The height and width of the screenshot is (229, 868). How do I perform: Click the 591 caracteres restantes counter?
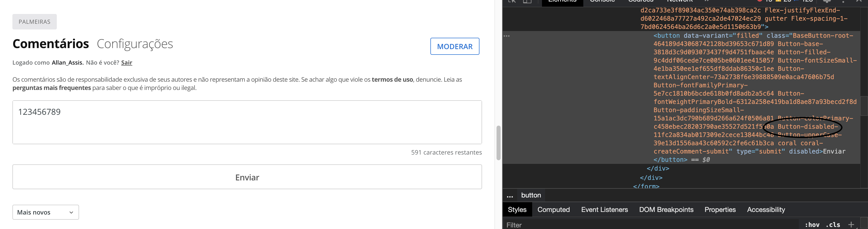446,152
